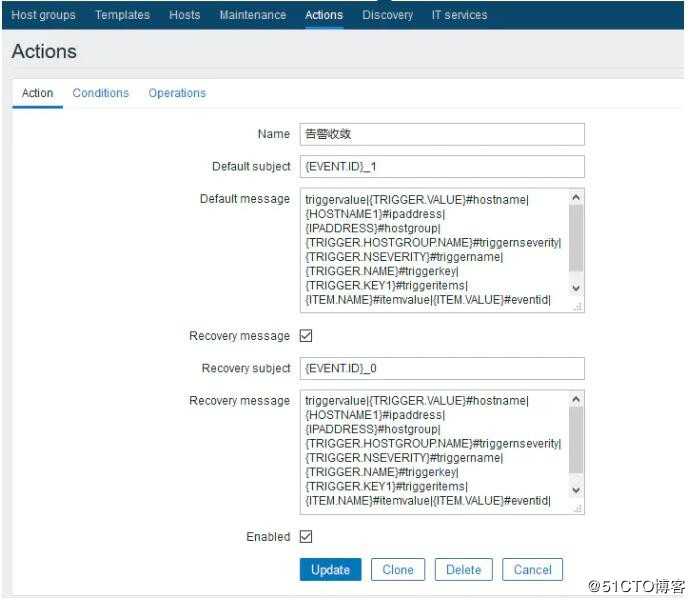
Task: Click the Update button
Action: pos(331,570)
